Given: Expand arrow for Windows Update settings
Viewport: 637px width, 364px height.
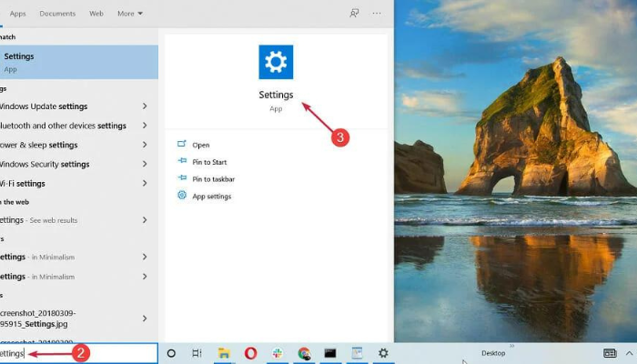Looking at the screenshot, I should tap(145, 106).
